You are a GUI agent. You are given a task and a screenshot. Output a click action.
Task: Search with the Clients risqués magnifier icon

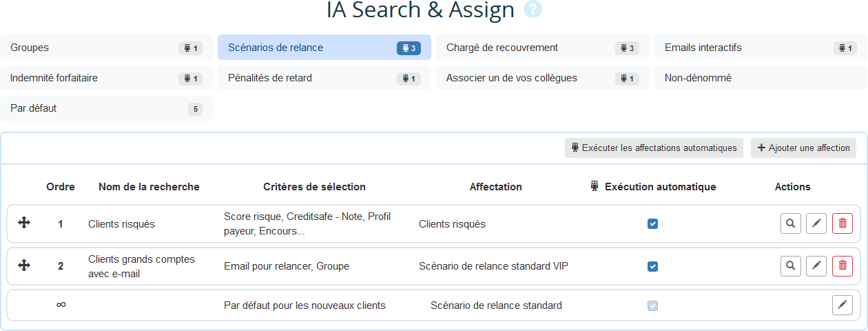(x=791, y=223)
